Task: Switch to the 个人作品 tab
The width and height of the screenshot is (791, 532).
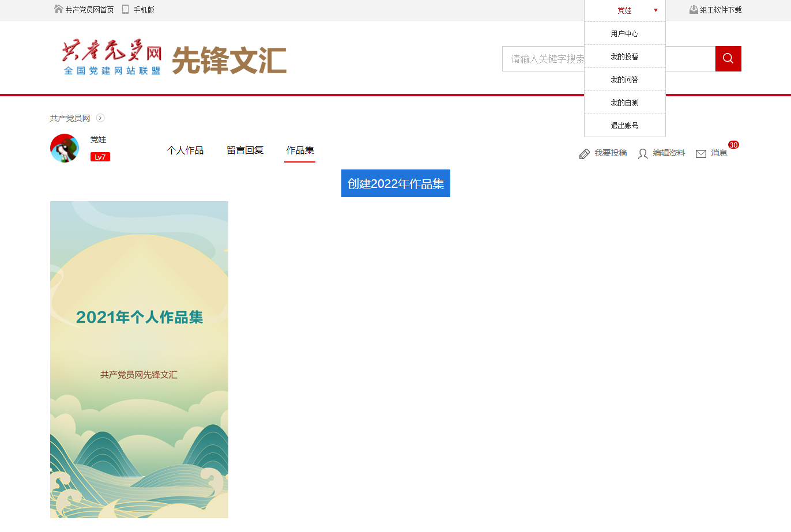Action: pyautogui.click(x=185, y=150)
